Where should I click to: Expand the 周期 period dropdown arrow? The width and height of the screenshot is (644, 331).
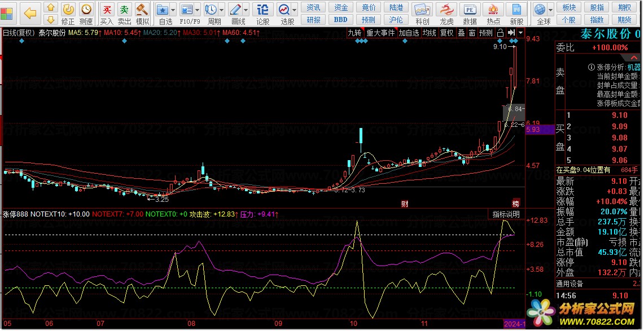pos(222,10)
